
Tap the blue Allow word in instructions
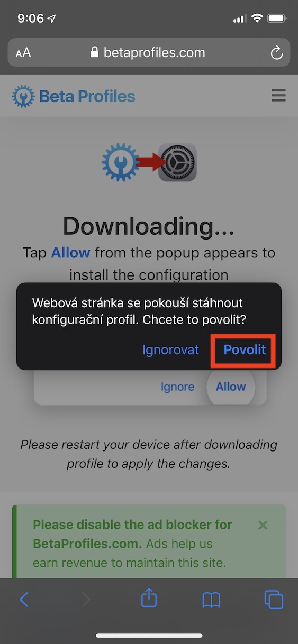70,252
